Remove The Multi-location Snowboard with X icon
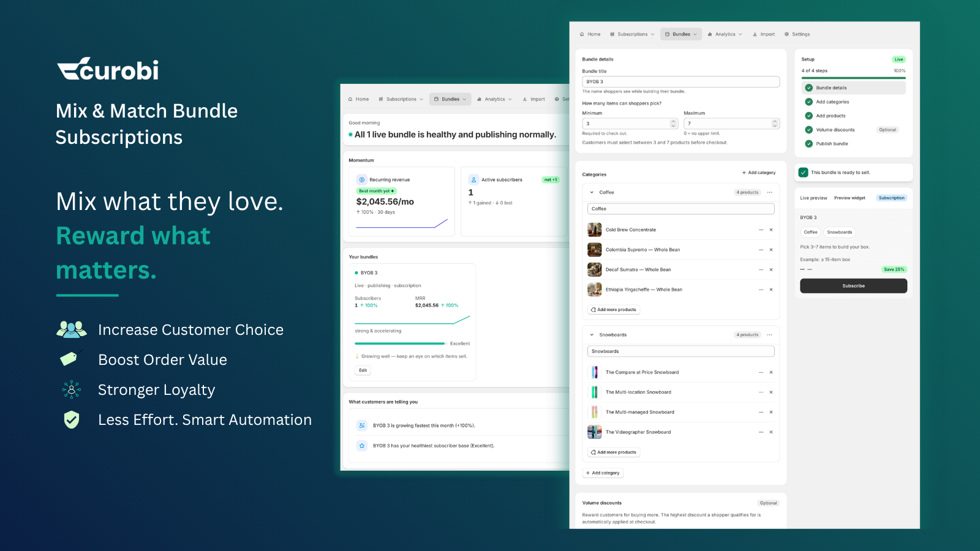The width and height of the screenshot is (980, 551). coord(771,392)
